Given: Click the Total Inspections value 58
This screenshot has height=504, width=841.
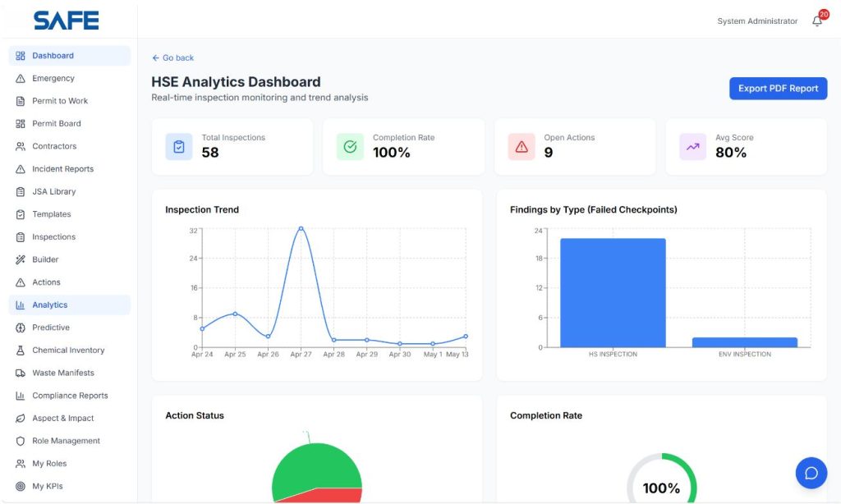Looking at the screenshot, I should coord(210,153).
